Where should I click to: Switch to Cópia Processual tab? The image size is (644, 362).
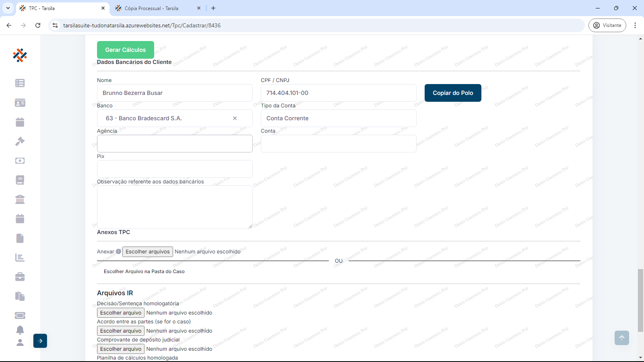(x=151, y=8)
